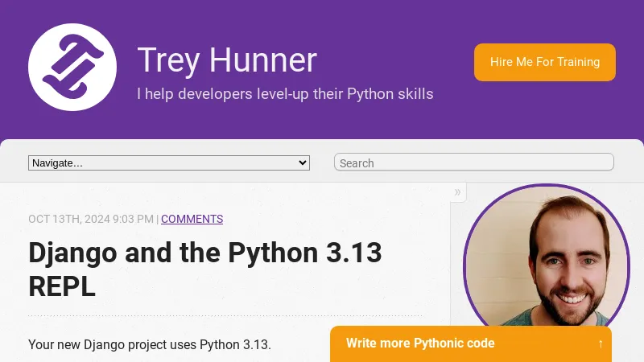Click the "9:03 PM" post timestamp
Viewport: 644px width, 362px height.
click(133, 219)
